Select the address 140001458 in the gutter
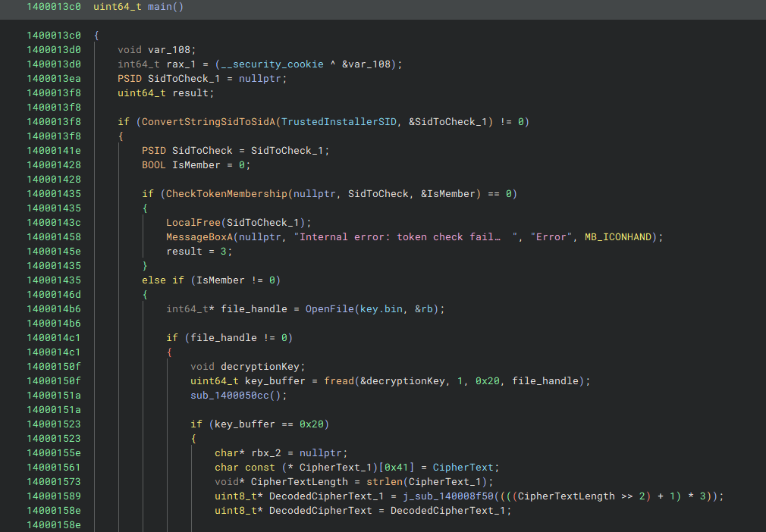Image resolution: width=766 pixels, height=532 pixels. (x=53, y=237)
